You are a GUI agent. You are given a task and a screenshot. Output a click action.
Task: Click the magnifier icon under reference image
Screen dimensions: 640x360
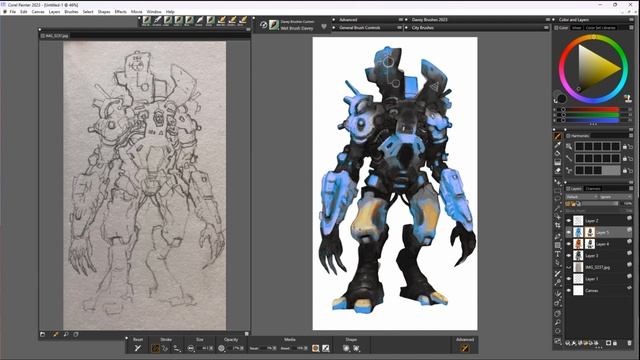[66, 334]
